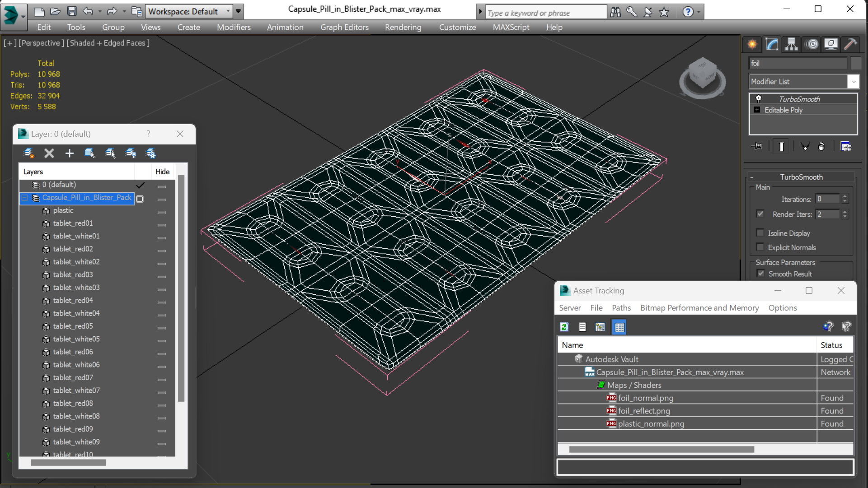Toggle Capsule_Pill_in_Blister_Pack layer current box
868x488 pixels.
pos(140,199)
